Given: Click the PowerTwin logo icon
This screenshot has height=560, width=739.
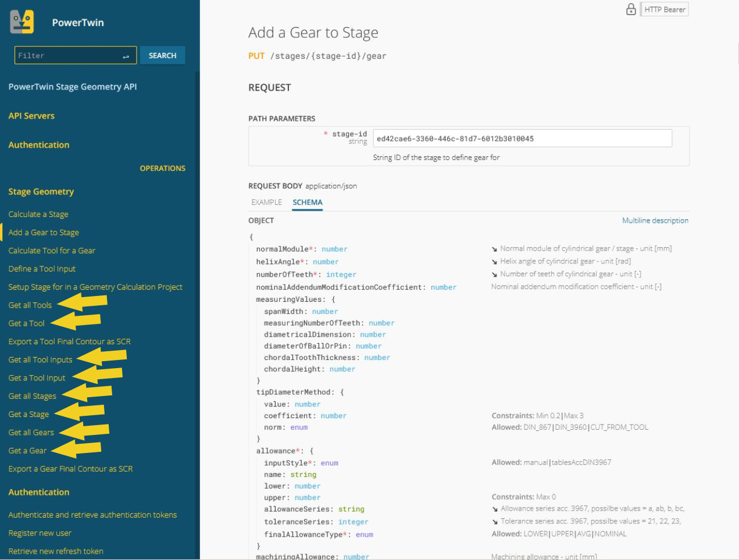Looking at the screenshot, I should (22, 22).
